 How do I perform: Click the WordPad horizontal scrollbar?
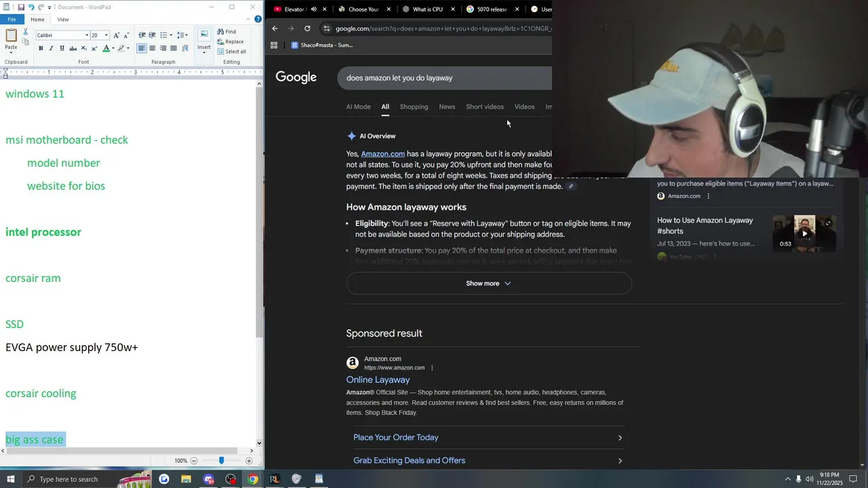pyautogui.click(x=121, y=451)
